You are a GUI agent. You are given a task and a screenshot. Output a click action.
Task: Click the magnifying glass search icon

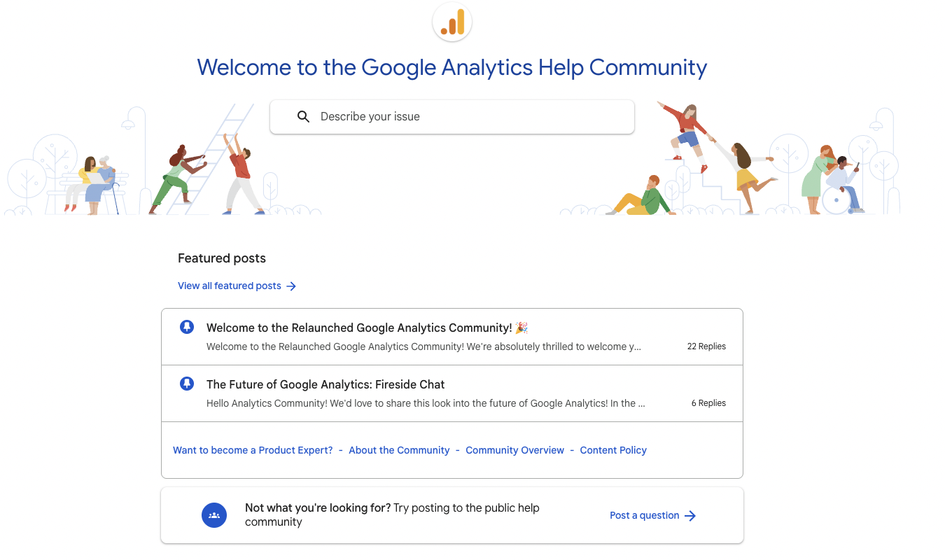[x=303, y=117]
